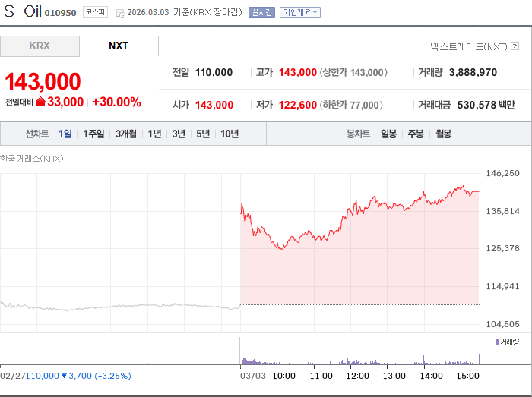Click the current price 143,000
532x397 pixels.
pos(43,82)
